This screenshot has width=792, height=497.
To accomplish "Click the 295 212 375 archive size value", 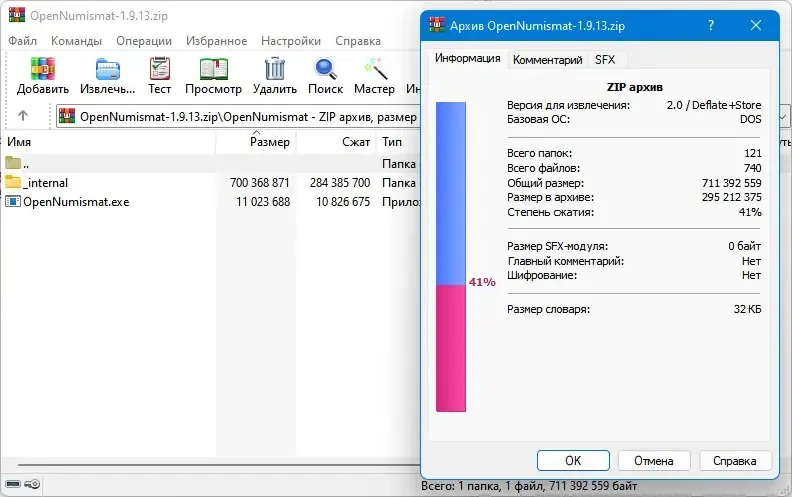I will [731, 197].
